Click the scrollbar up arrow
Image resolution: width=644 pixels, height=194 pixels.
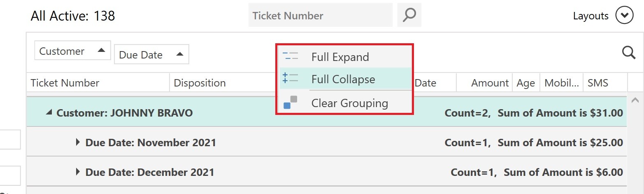point(635,100)
